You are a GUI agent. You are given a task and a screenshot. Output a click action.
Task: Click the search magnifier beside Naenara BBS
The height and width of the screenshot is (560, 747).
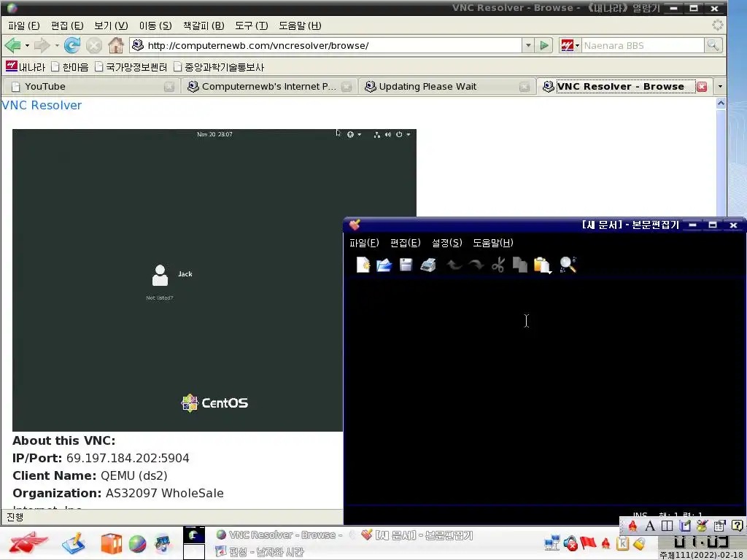pos(713,45)
